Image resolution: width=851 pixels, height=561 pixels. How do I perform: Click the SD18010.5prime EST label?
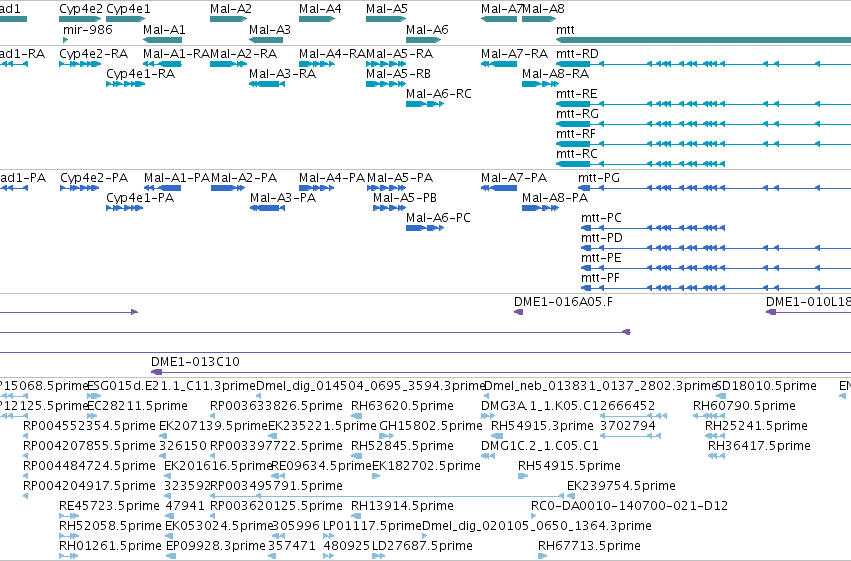(x=766, y=386)
